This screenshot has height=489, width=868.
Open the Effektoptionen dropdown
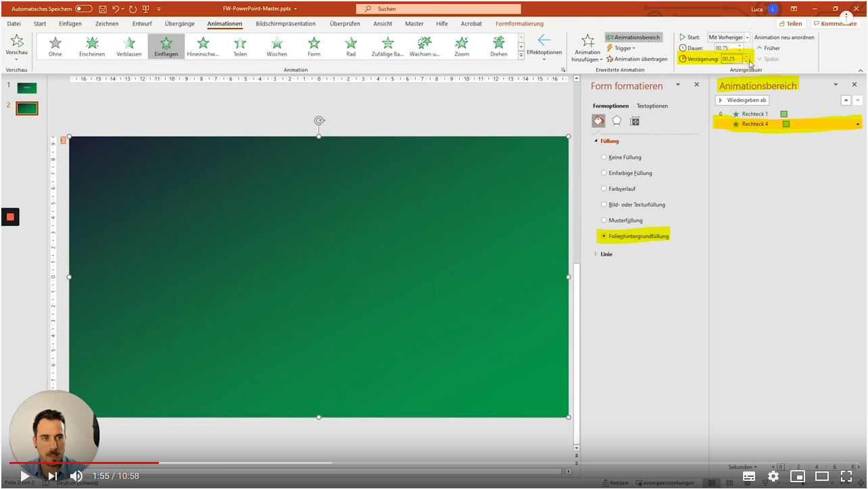pos(544,47)
